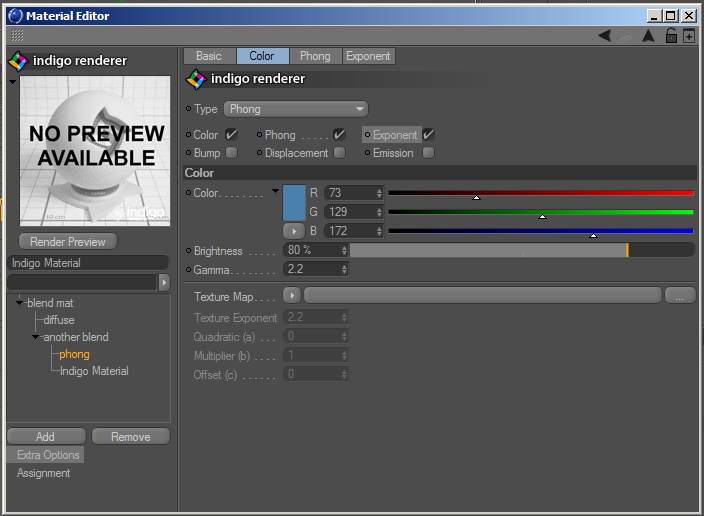This screenshot has width=704, height=516.
Task: Click arrow button beside color swatch
Action: click(294, 231)
